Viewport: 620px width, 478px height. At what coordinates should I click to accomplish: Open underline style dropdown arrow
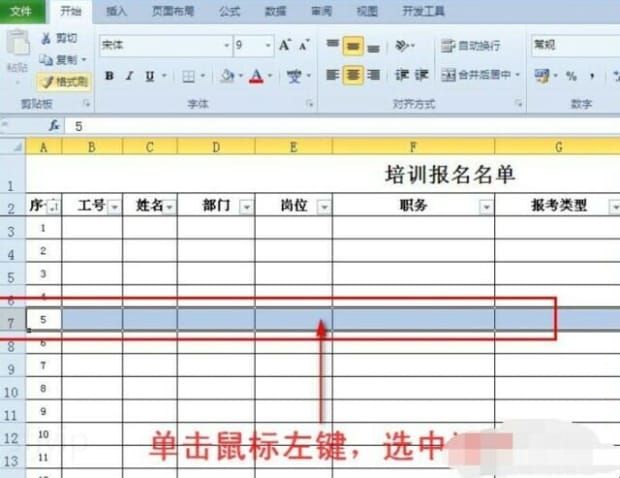[164, 76]
